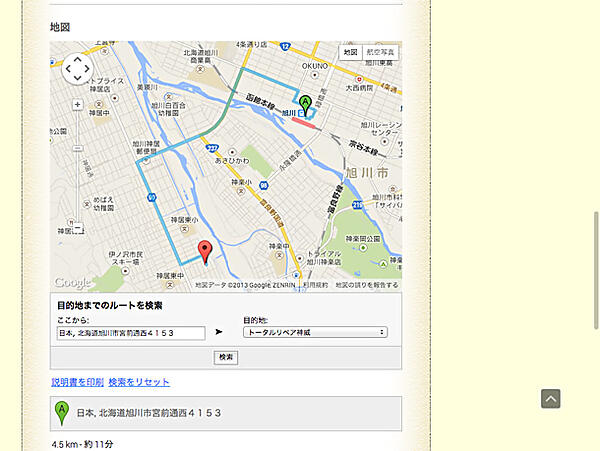The image size is (600, 451).
Task: Click the 旭川 station icon on the map
Action: [302, 113]
